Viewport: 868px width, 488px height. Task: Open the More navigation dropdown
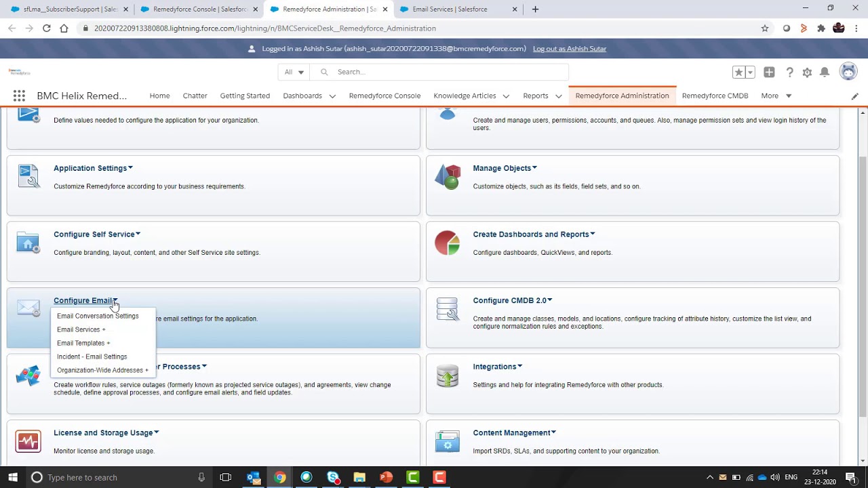point(776,96)
